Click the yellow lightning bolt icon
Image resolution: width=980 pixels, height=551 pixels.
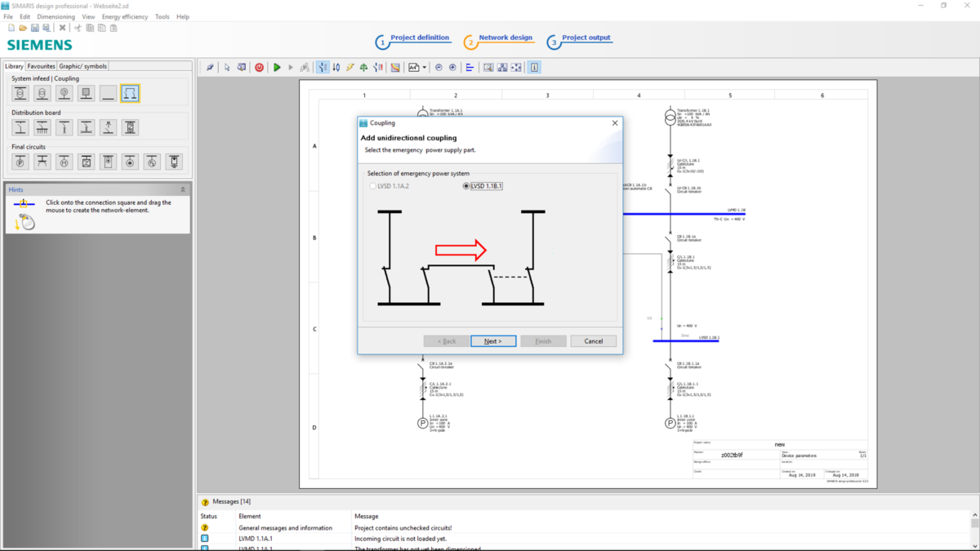tap(350, 68)
